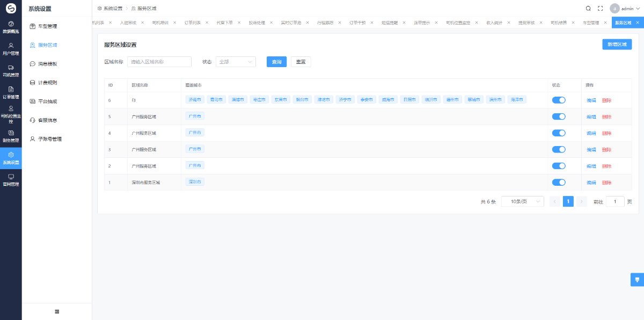The image size is (644, 320).
Task: Toggle status switch for row ID 2
Action: (559, 166)
